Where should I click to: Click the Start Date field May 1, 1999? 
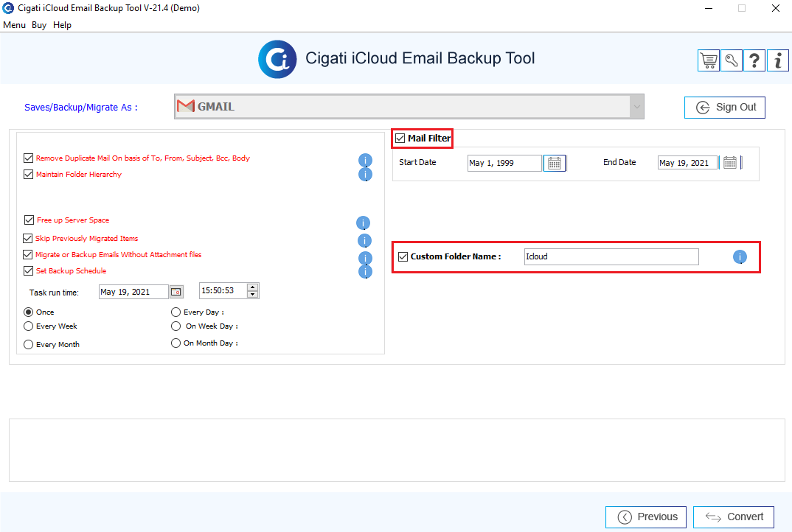coord(504,163)
